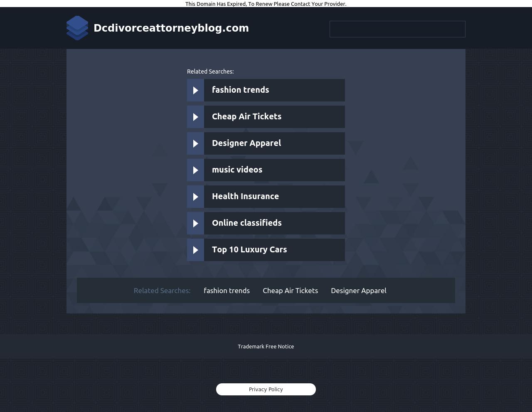Click arrow icon beside Health Insurance
The width and height of the screenshot is (532, 412).
click(x=195, y=197)
